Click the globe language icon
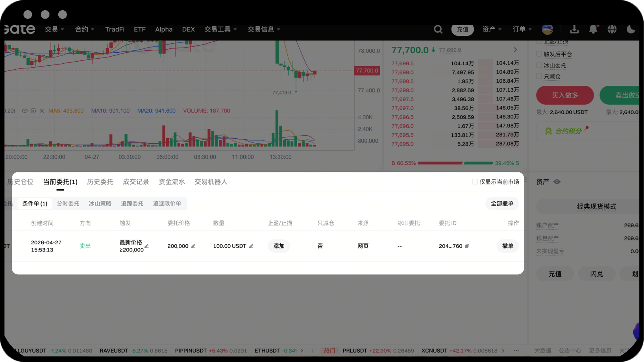This screenshot has width=644, height=362. tap(612, 30)
